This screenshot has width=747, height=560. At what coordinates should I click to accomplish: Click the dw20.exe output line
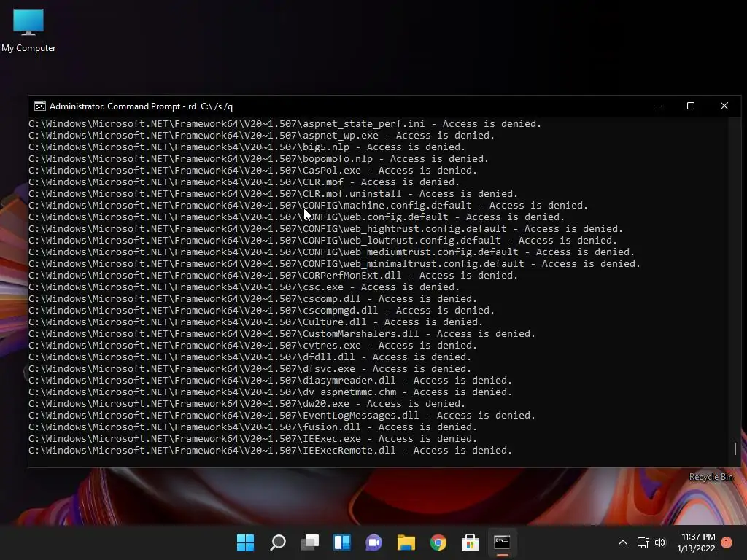[x=247, y=404]
